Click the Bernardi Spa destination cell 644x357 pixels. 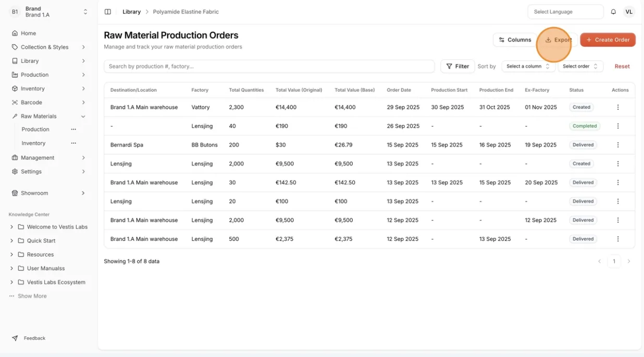tap(127, 145)
